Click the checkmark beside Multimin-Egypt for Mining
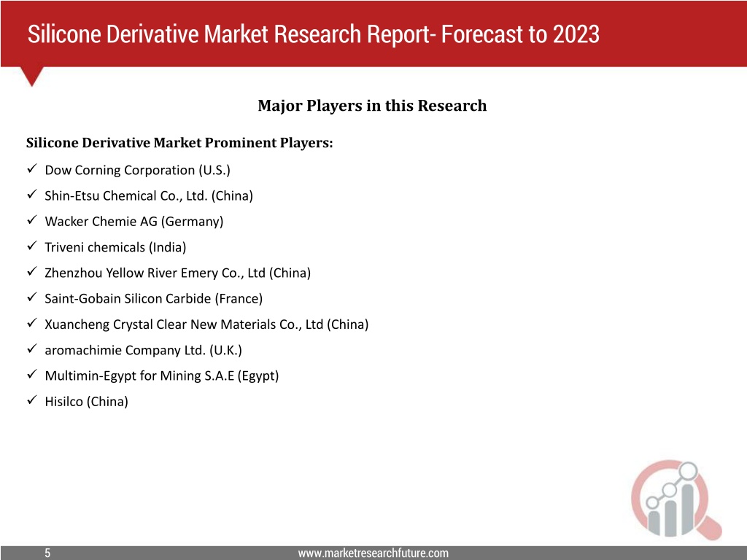Image resolution: width=747 pixels, height=560 pixels. tap(32, 374)
